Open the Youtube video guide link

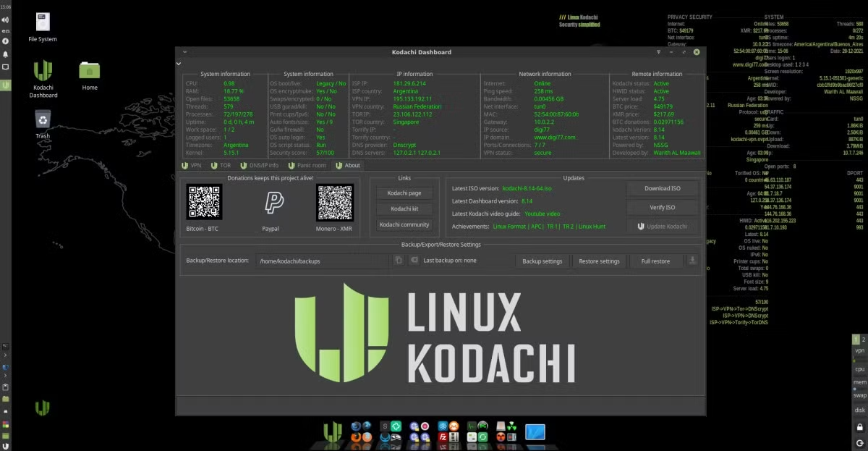tap(542, 214)
